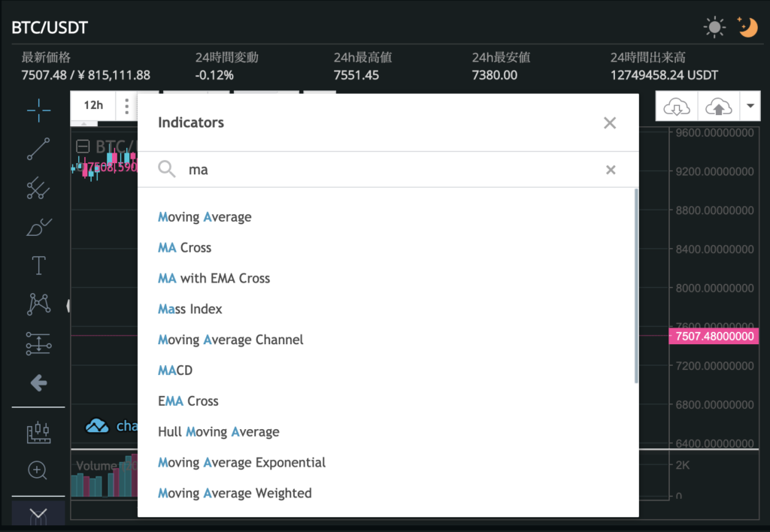
Task: Select the trend line drawing tool
Action: click(38, 149)
